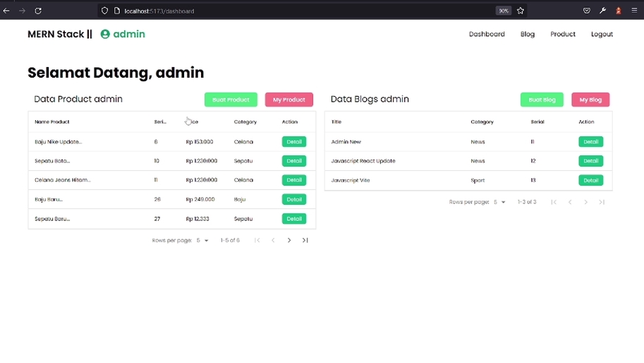Image resolution: width=644 pixels, height=363 pixels.
Task: Go to first page of product table
Action: pos(257,240)
